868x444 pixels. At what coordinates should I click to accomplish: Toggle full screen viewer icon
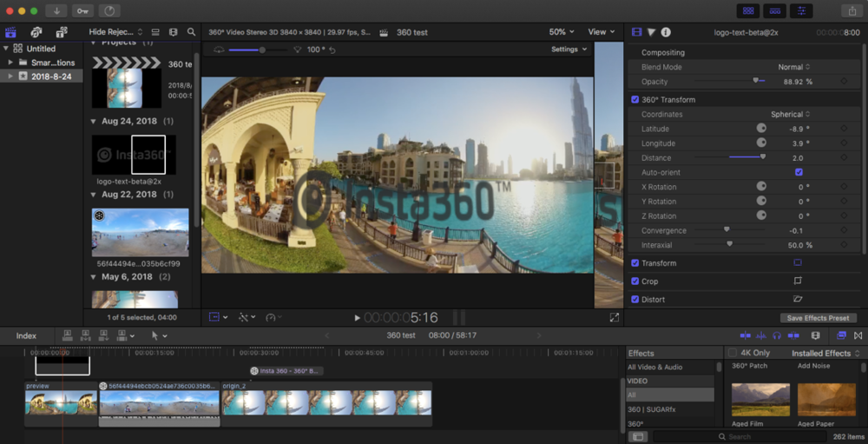click(x=615, y=318)
